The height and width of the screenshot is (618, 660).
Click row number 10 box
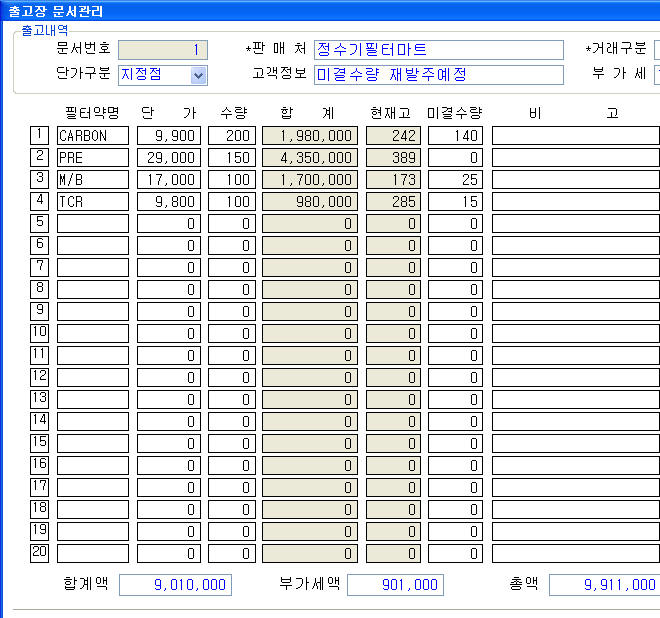click(40, 333)
